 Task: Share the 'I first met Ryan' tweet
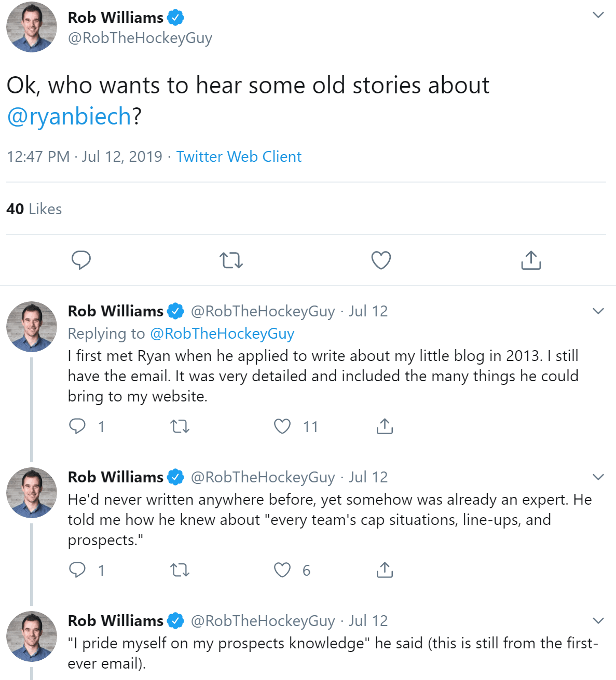click(x=385, y=426)
